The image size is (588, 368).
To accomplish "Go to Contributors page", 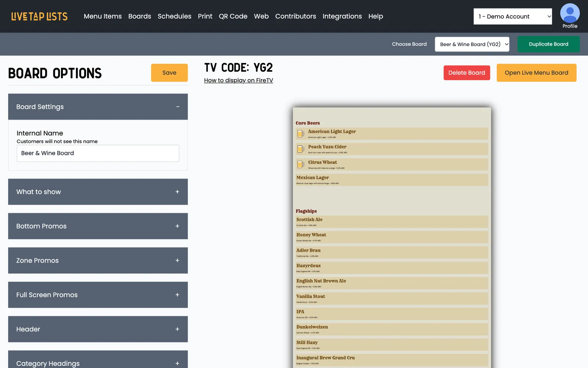I will point(295,16).
